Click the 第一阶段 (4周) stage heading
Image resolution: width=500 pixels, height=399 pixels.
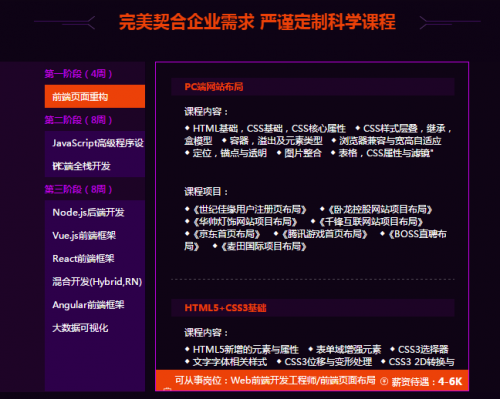coord(78,74)
